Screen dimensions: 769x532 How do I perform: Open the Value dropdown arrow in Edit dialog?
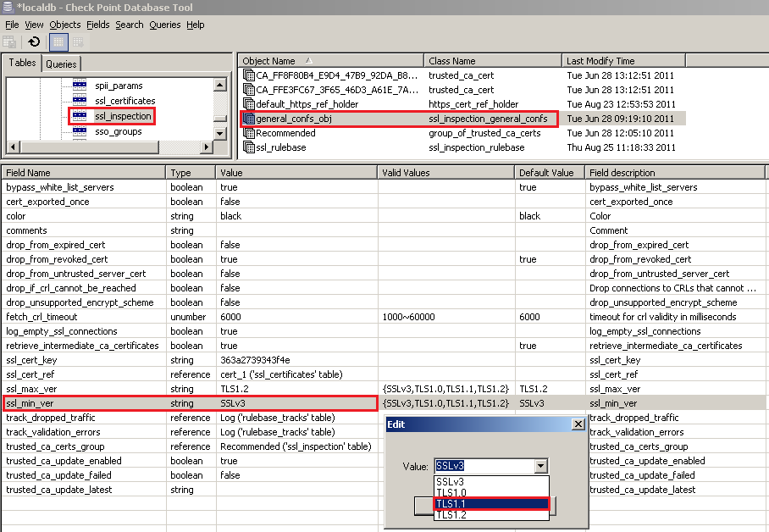541,466
